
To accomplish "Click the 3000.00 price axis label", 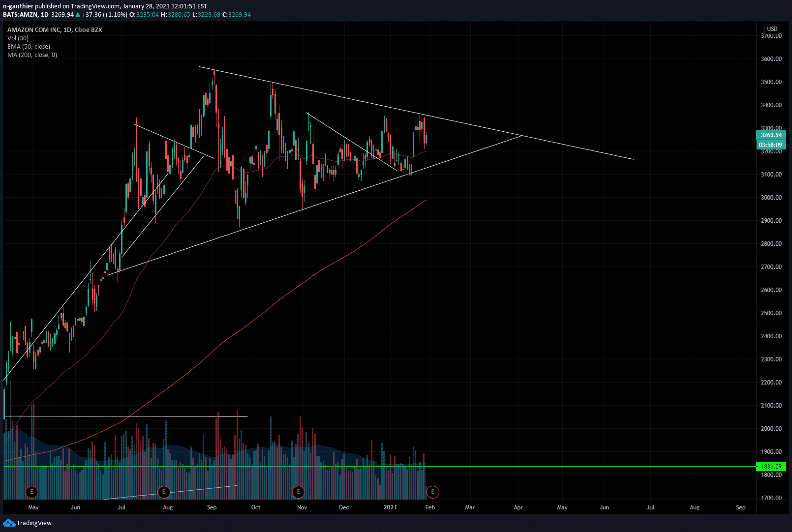I will coord(771,197).
